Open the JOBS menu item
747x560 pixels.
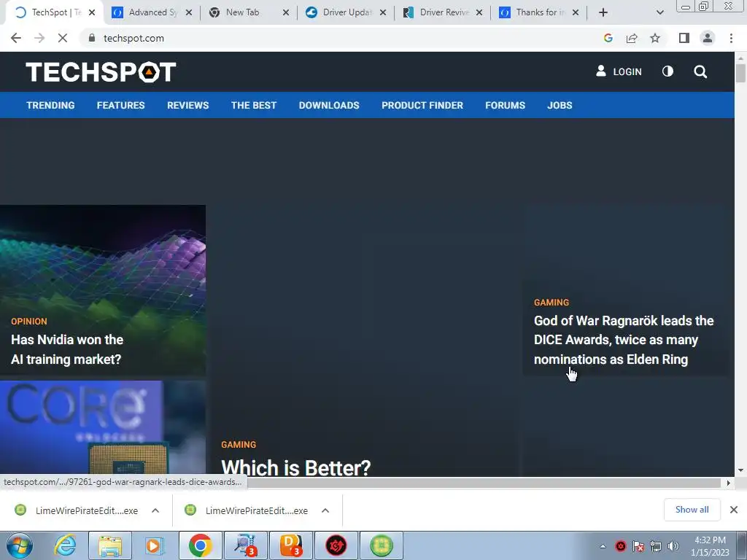(x=560, y=105)
